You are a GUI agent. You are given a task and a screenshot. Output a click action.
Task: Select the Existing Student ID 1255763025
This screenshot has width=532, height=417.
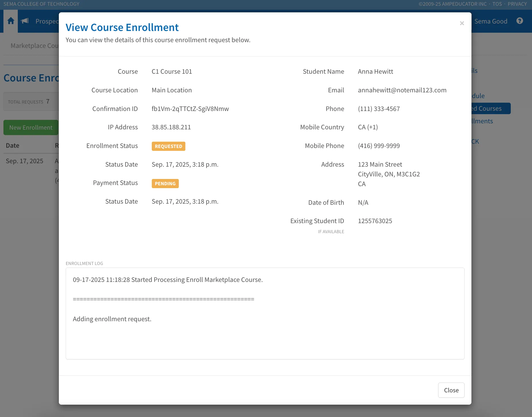375,221
